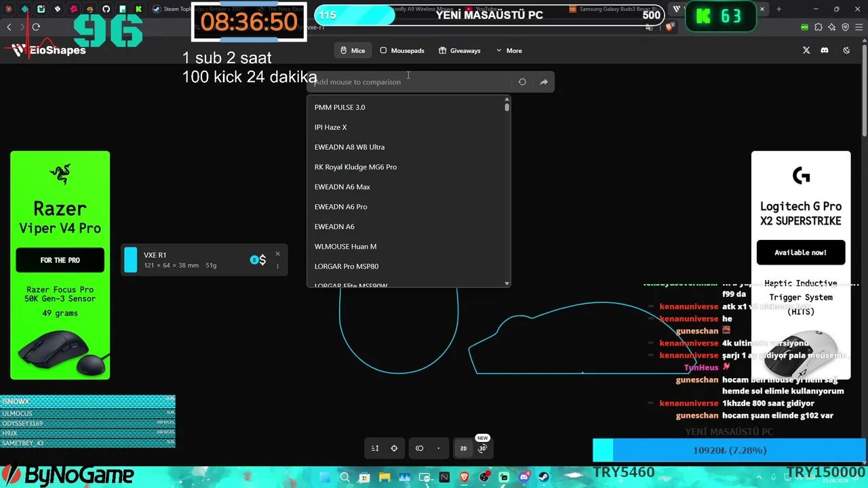The height and width of the screenshot is (488, 868).
Task: Remove VXE R1 from the comparison
Action: [x=277, y=254]
